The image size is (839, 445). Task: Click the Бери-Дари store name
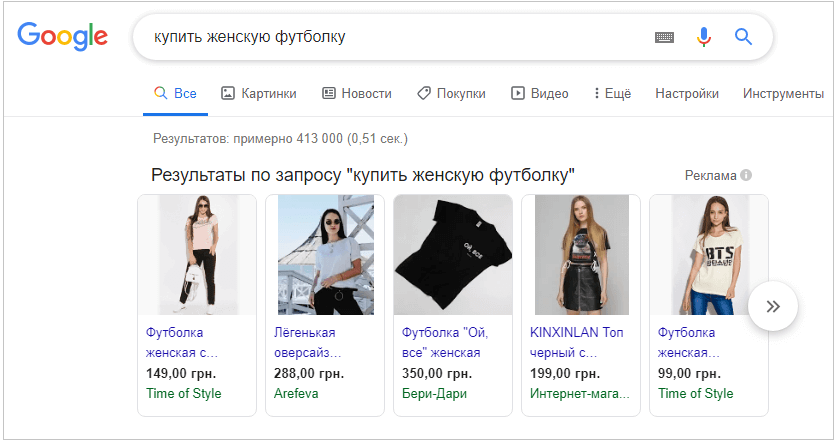[x=434, y=394]
